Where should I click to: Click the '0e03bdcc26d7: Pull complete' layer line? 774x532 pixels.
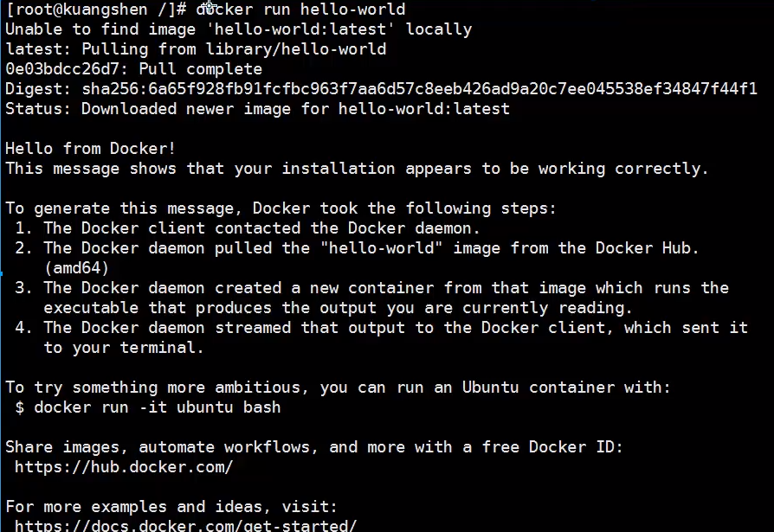(133, 69)
